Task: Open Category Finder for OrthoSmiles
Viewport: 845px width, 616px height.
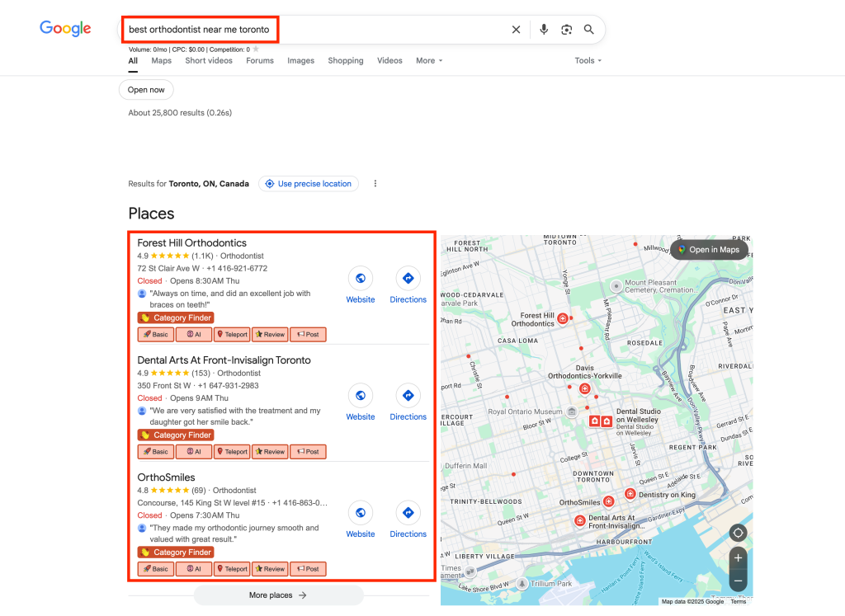Action: 176,552
